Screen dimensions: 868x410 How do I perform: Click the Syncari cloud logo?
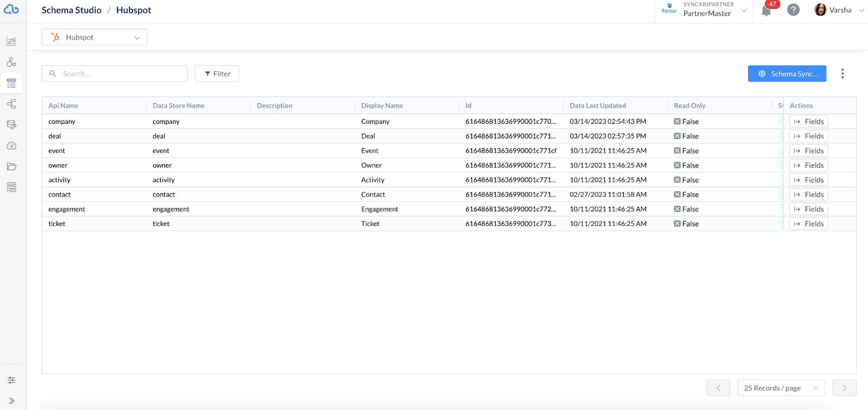[11, 9]
